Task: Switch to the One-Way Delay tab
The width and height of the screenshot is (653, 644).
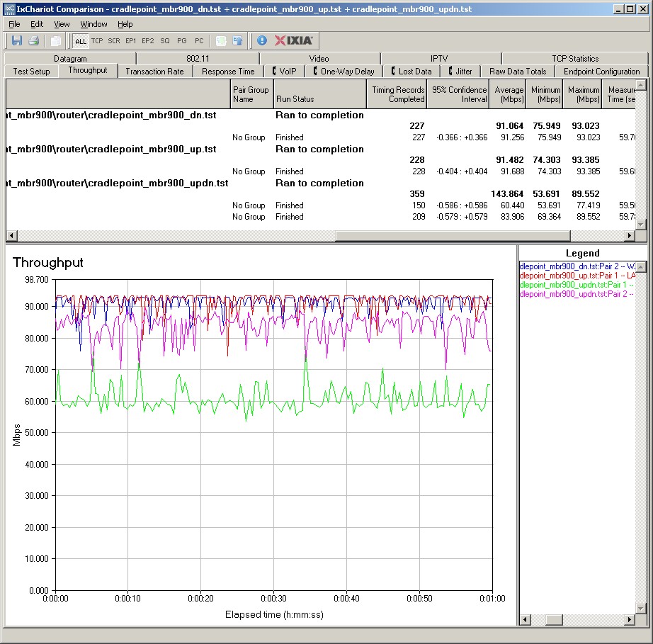Action: coord(344,72)
